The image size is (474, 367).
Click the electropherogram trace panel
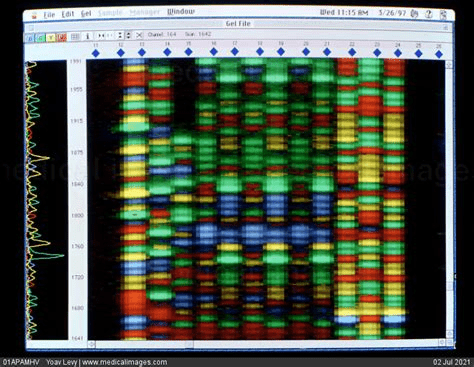pyautogui.click(x=46, y=200)
